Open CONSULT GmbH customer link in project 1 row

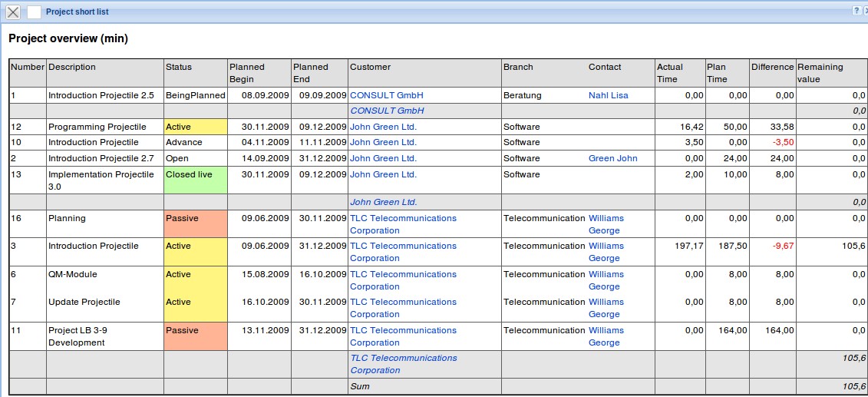[386, 95]
